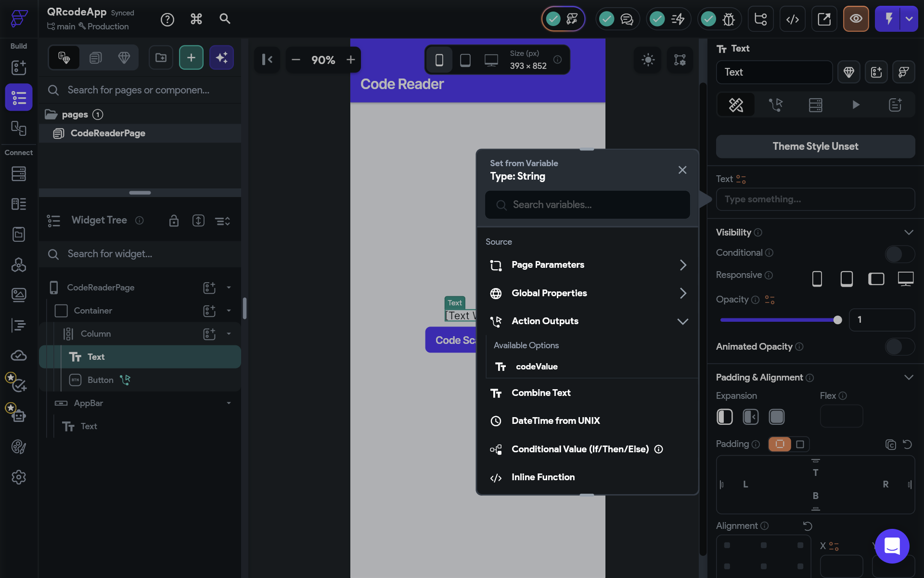Click the debug bug icon in toolbar
Screen dimensions: 924x578
(729, 19)
